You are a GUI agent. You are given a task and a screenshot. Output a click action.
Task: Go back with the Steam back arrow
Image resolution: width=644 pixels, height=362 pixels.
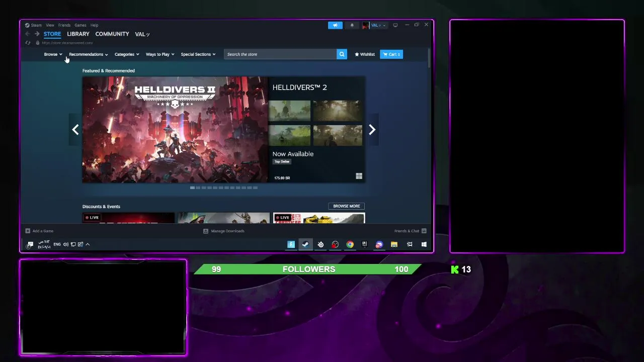27,34
